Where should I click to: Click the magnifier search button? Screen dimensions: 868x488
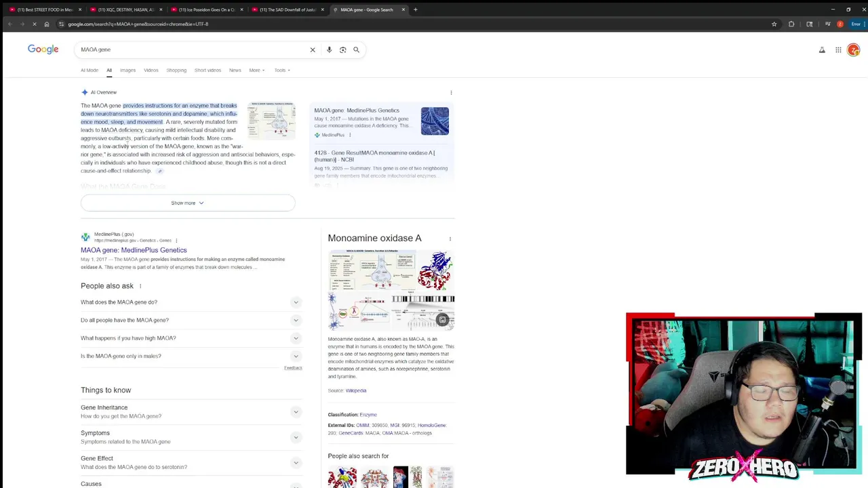[x=356, y=49]
